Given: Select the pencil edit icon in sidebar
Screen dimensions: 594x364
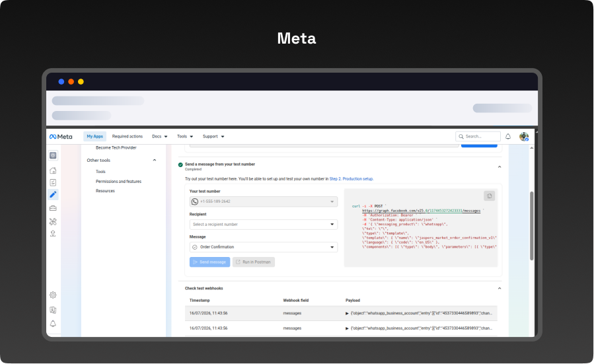Looking at the screenshot, I should 53,195.
